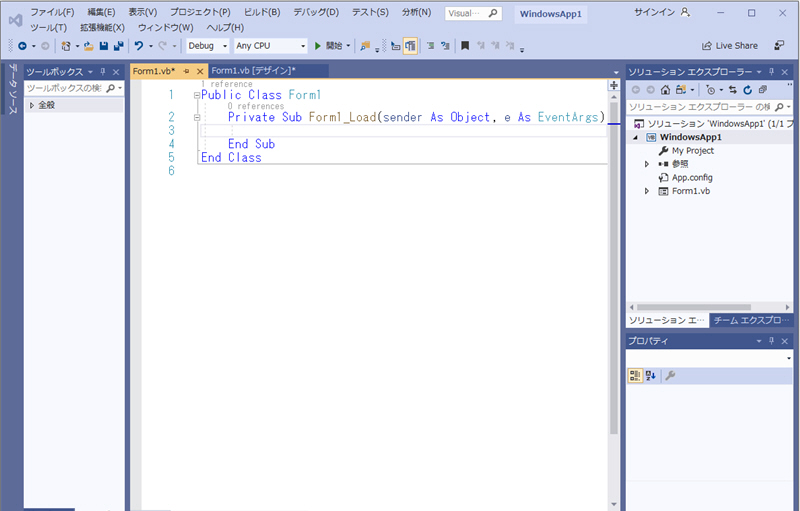Click the search magnifier in the Toolbox search box
Viewport: 800px width, 511px height.
pos(110,88)
